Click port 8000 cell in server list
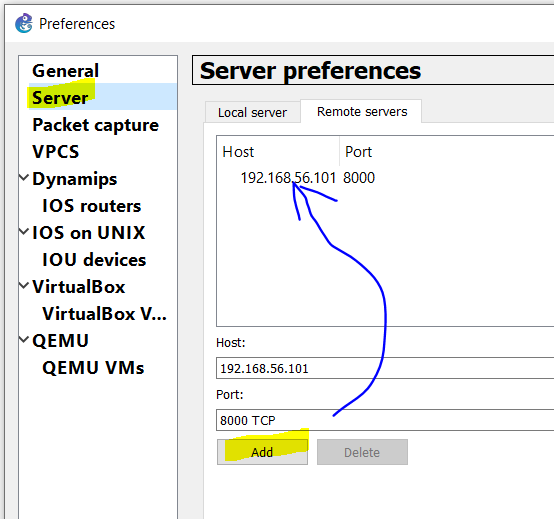 coord(359,178)
